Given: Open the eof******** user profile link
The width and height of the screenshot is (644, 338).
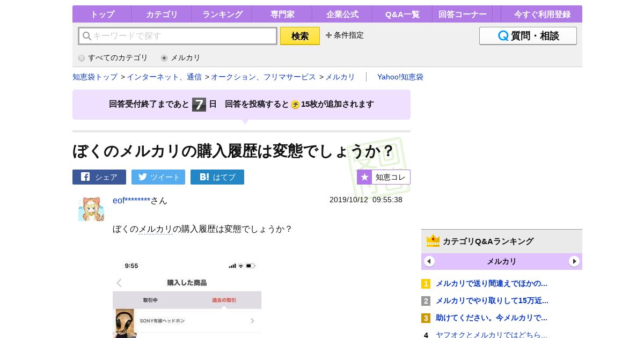Looking at the screenshot, I should coord(131,200).
